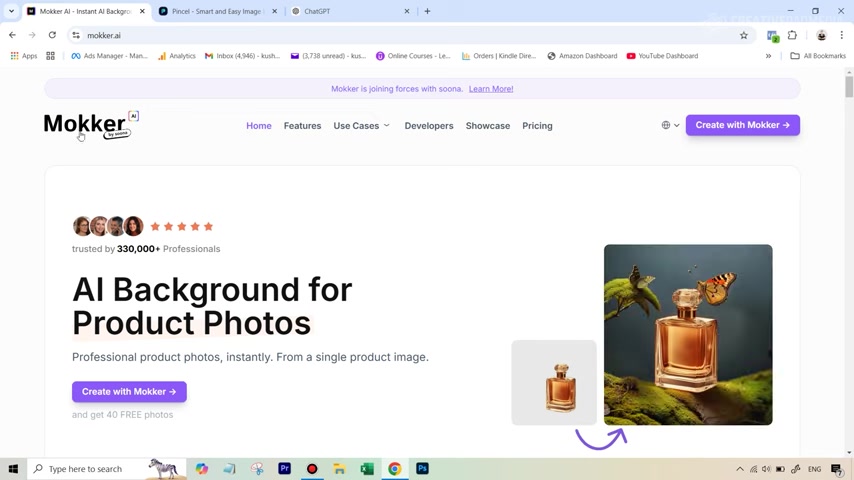
Task: Close the ChatGPT tab
Action: [x=406, y=11]
